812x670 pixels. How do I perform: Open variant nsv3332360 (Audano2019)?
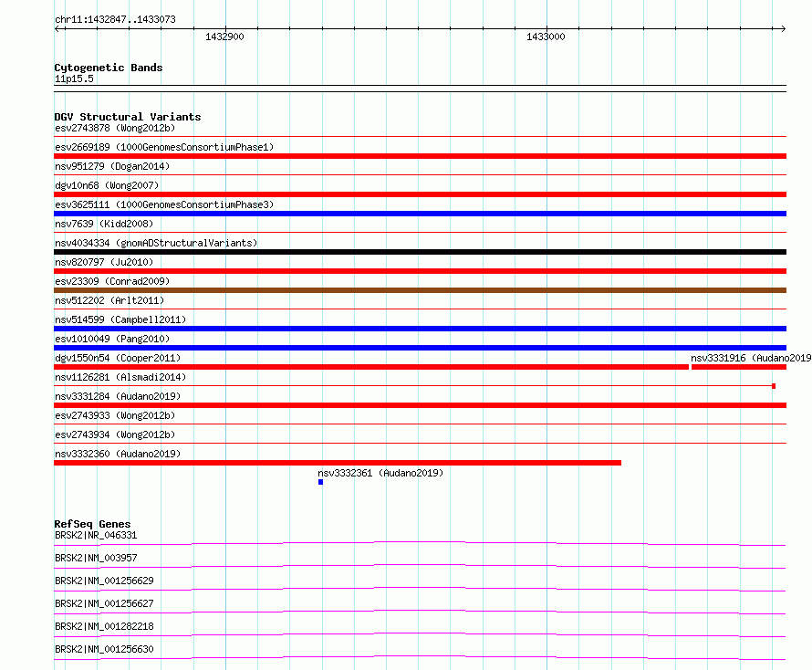click(x=118, y=454)
